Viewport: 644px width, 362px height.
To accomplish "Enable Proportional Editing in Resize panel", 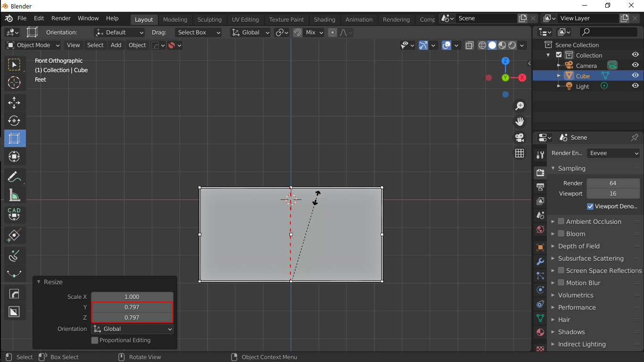I will pyautogui.click(x=95, y=340).
